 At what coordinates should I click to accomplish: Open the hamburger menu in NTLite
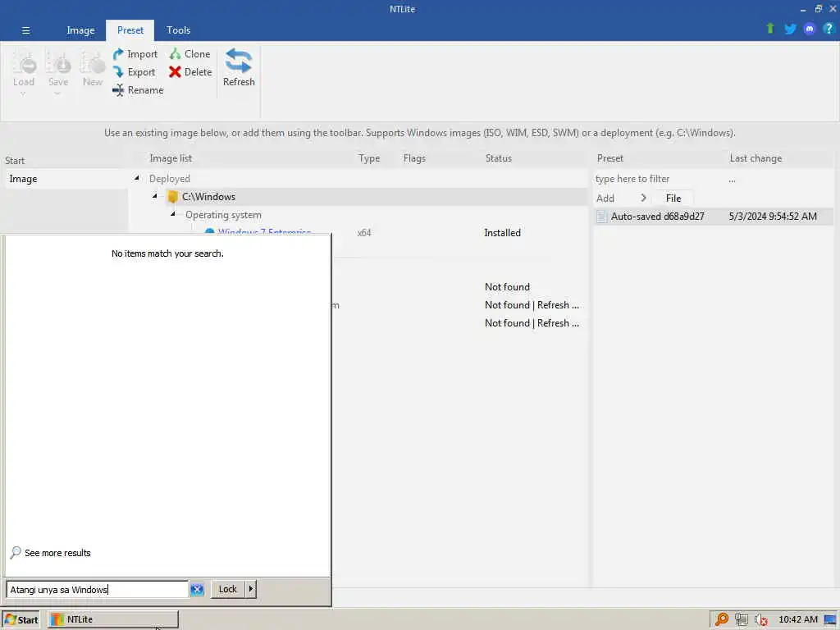click(x=25, y=30)
